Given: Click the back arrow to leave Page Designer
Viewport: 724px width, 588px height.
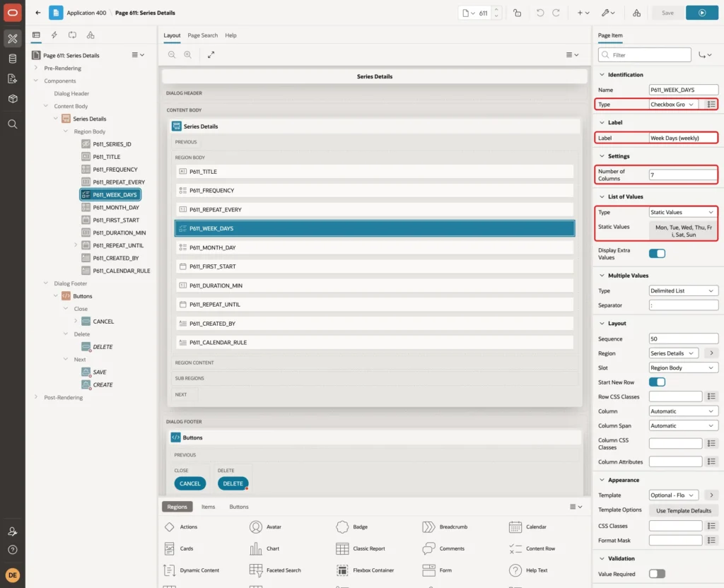Looking at the screenshot, I should click(x=38, y=13).
